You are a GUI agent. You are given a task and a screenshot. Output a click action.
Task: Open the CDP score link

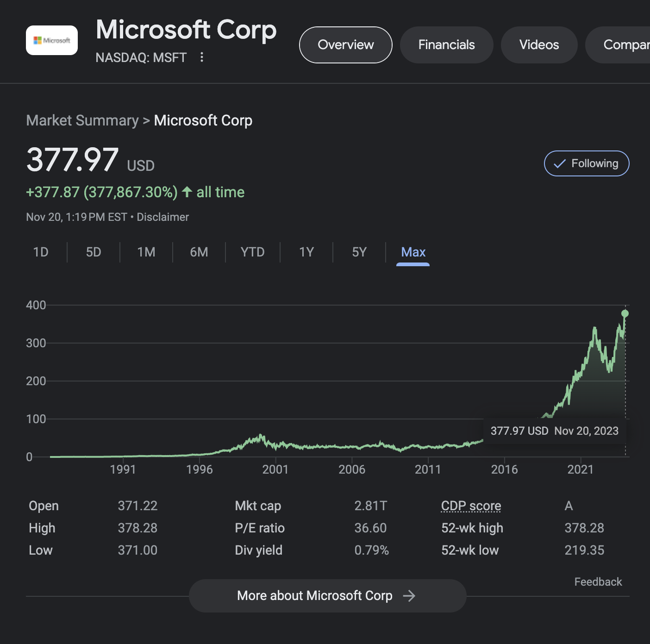click(x=470, y=506)
